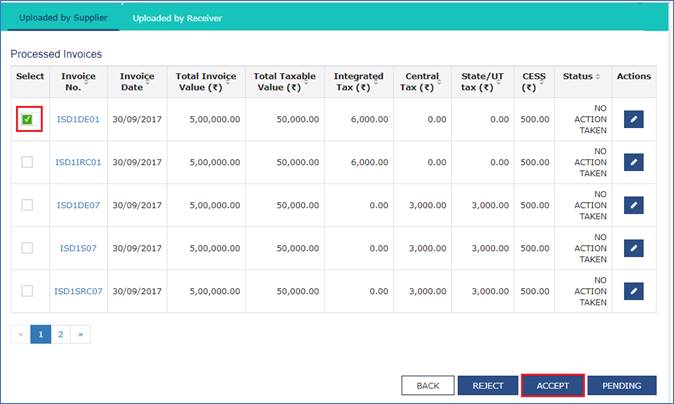
Task: Open invoice link ISD1SRC07
Action: 78,291
